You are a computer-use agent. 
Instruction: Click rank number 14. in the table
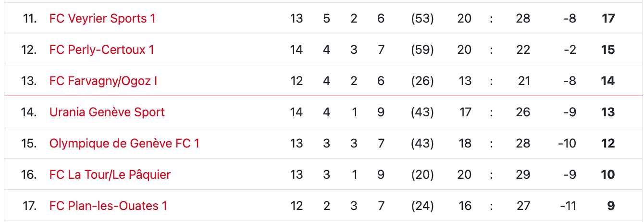(29, 112)
